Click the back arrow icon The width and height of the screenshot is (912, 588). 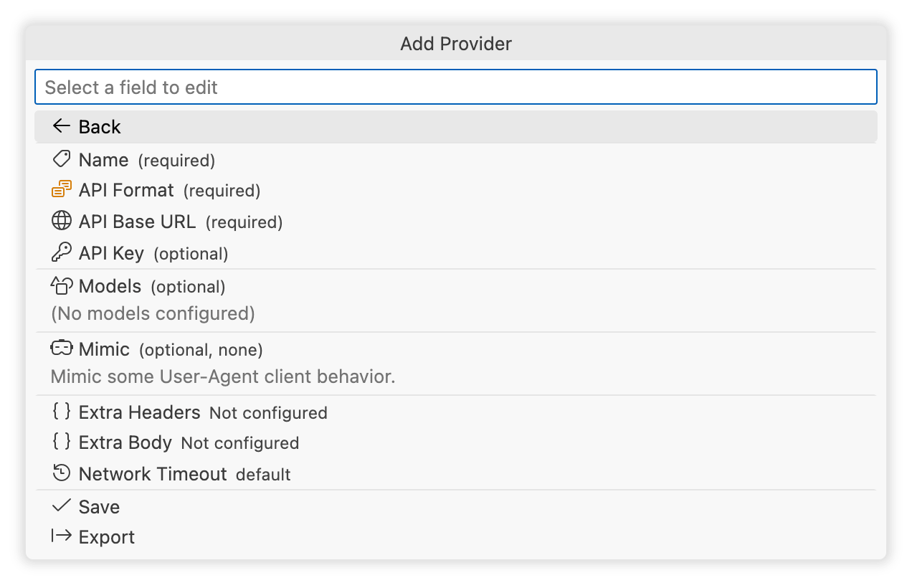click(62, 127)
